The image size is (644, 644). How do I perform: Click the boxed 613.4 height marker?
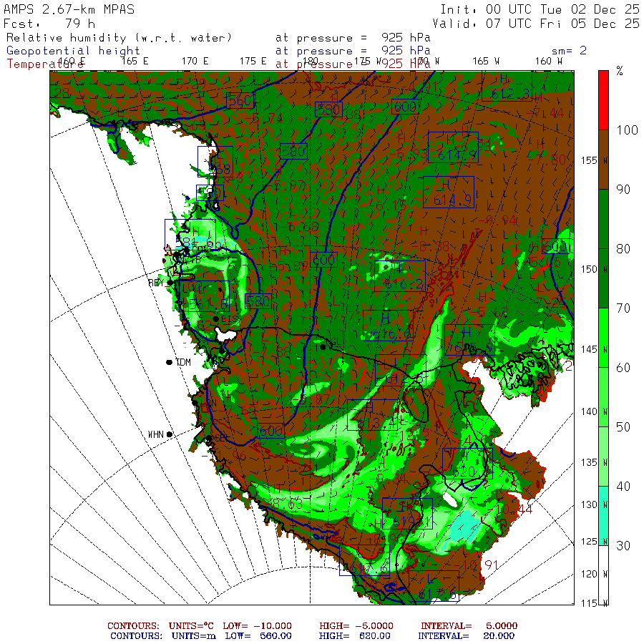[x=373, y=414]
